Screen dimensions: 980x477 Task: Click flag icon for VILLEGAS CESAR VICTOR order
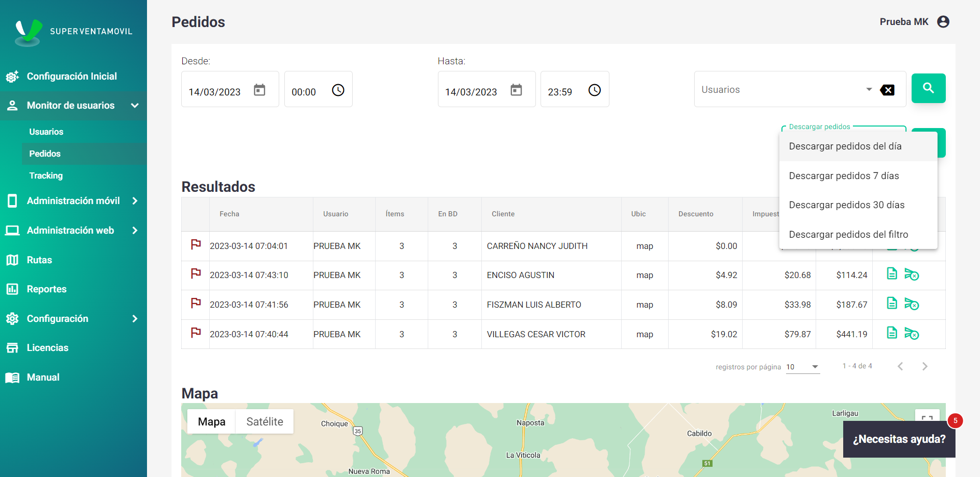pos(195,333)
